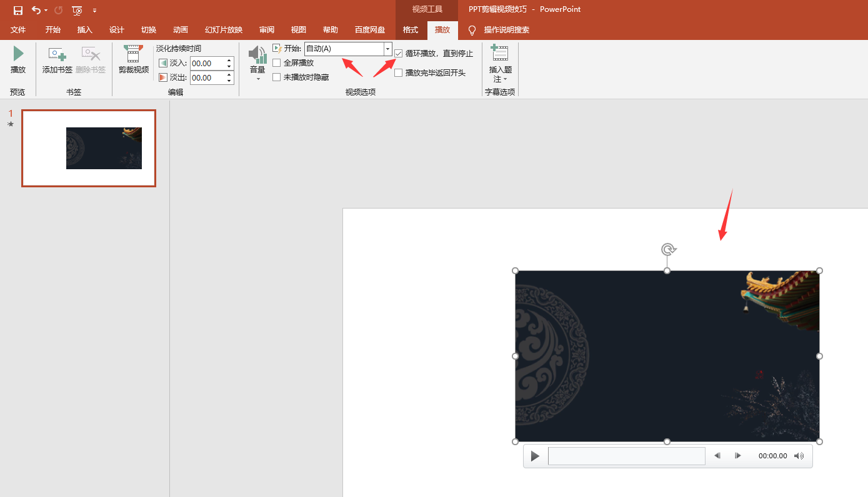Click the lightbulb tell-me icon
868x497 pixels.
coord(472,30)
